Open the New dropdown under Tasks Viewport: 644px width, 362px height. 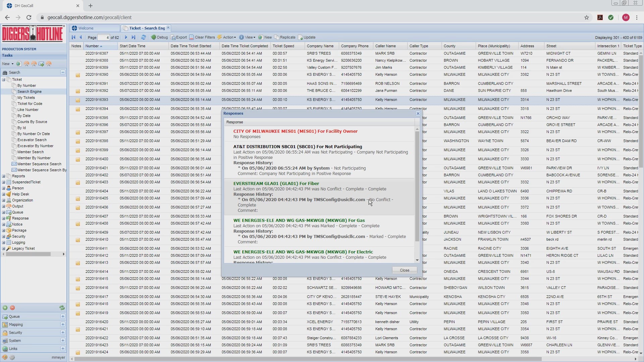[8, 64]
